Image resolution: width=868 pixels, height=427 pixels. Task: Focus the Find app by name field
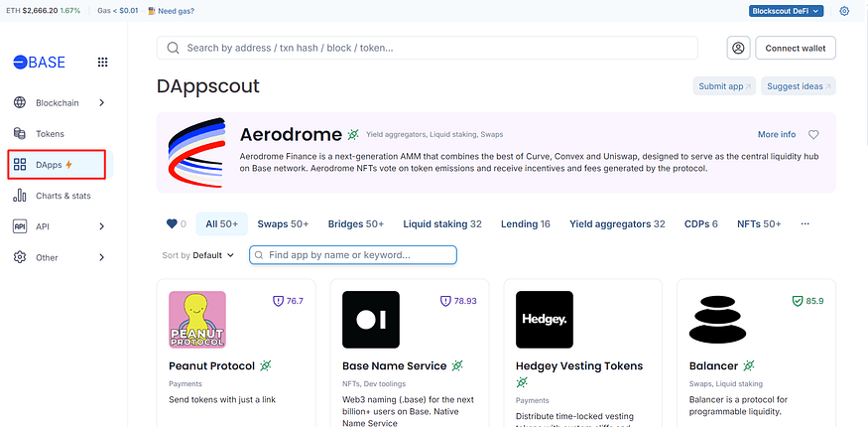(x=353, y=255)
